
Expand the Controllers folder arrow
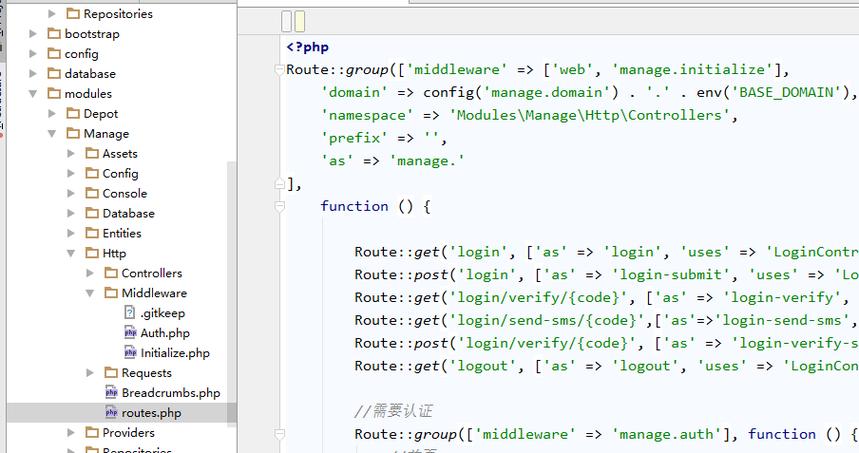[90, 273]
